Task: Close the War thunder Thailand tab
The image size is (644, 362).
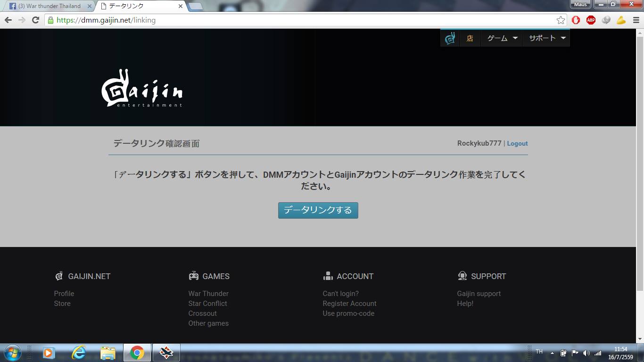Action: pyautogui.click(x=90, y=6)
